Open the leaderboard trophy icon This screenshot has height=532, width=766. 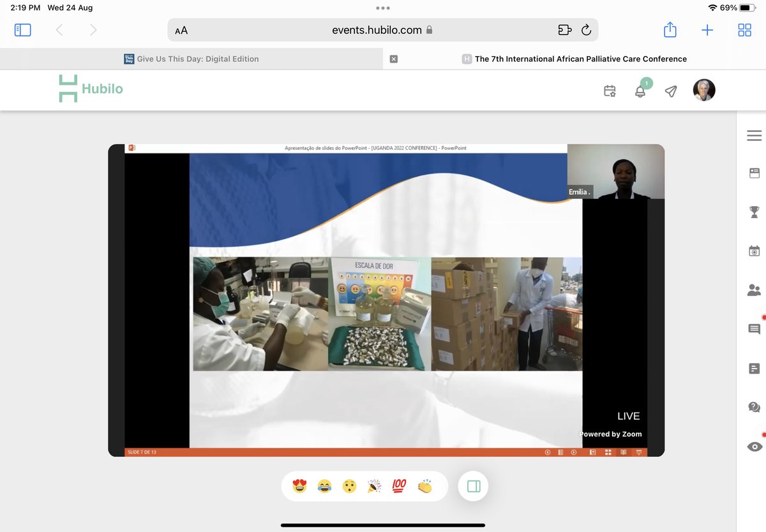pos(754,212)
